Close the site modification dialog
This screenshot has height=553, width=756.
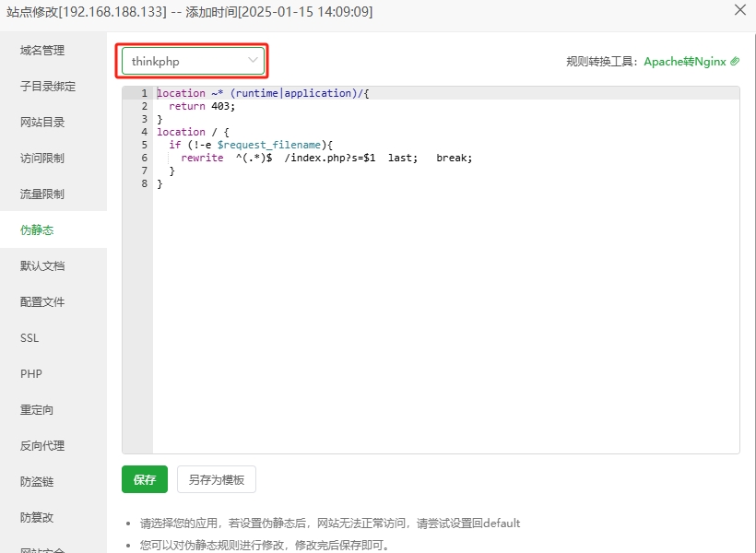[739, 10]
